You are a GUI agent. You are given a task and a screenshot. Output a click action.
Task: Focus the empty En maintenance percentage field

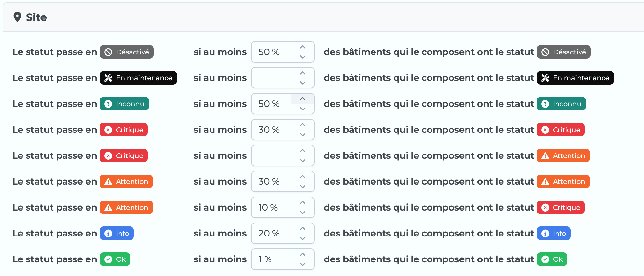pyautogui.click(x=282, y=78)
